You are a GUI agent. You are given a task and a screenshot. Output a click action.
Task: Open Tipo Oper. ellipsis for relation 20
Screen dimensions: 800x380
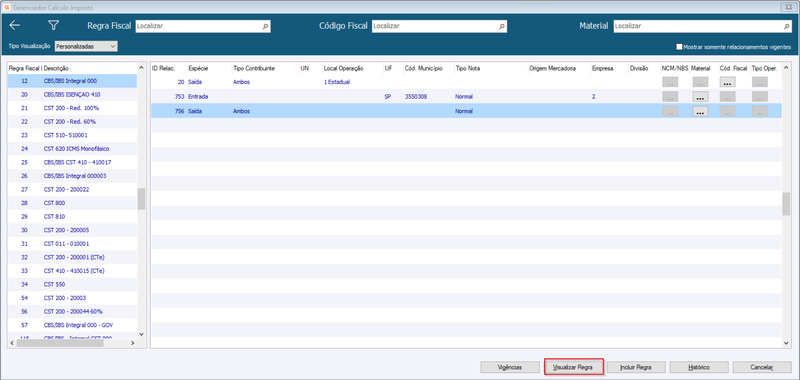coord(760,82)
